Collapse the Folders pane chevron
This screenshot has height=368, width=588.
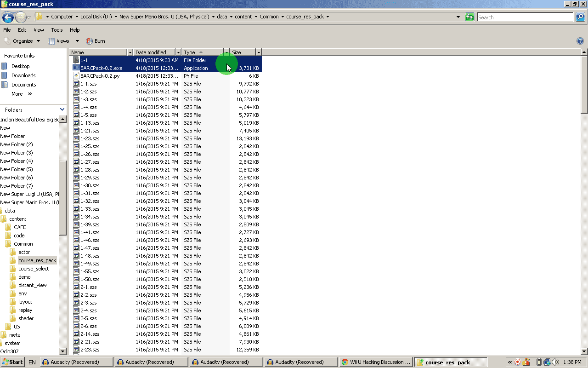pos(62,109)
